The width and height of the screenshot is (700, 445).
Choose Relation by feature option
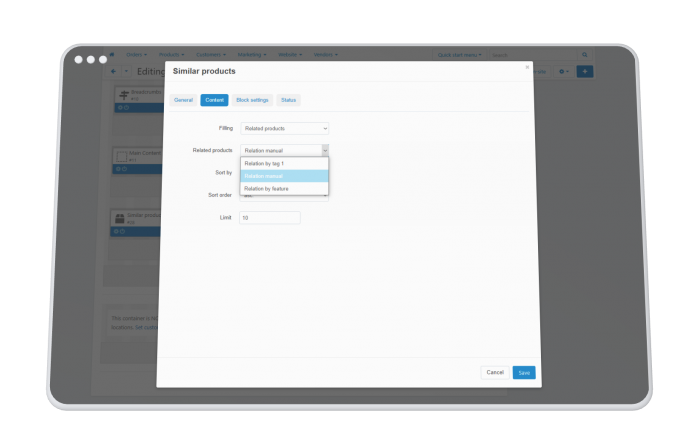click(x=284, y=189)
